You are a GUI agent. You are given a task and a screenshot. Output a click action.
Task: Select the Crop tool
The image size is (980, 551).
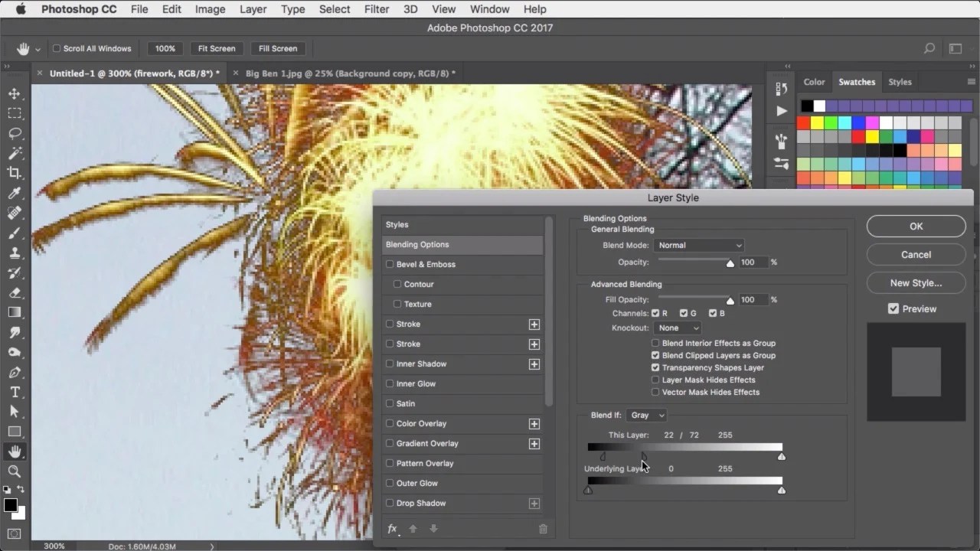point(15,173)
